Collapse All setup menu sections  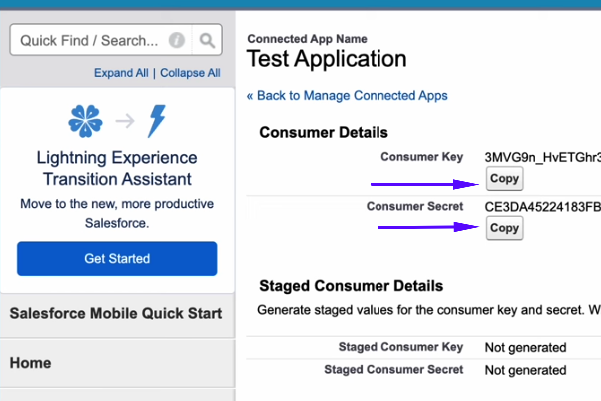coord(190,73)
